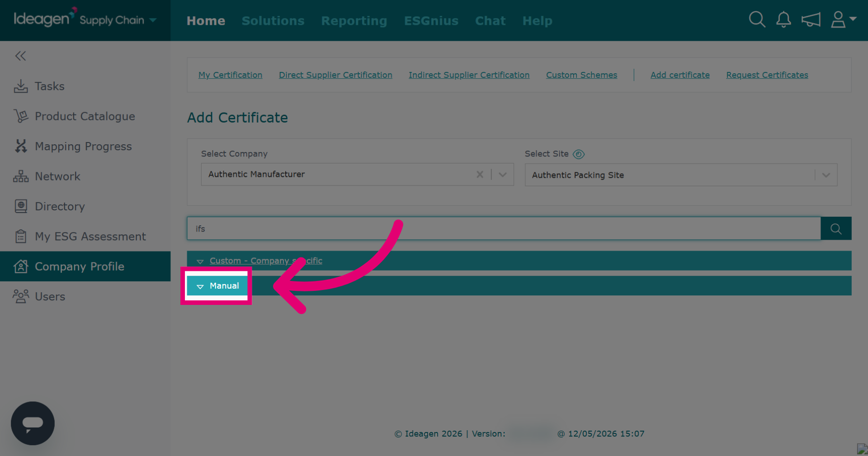Collapse the sidebar with double-chevron icon
This screenshot has height=456, width=868.
tap(20, 56)
